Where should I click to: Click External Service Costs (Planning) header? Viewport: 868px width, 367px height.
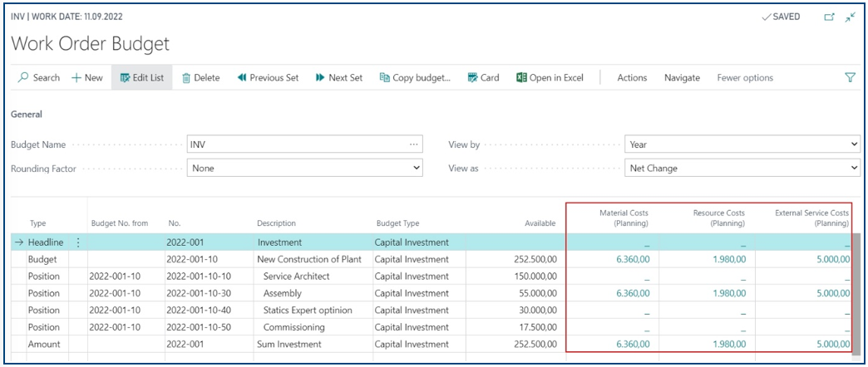[x=812, y=218]
